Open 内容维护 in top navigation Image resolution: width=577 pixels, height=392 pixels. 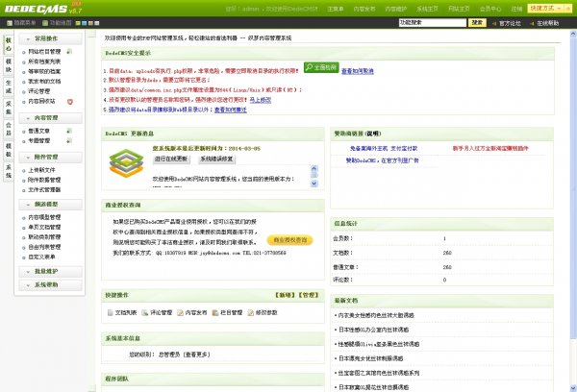pyautogui.click(x=396, y=9)
